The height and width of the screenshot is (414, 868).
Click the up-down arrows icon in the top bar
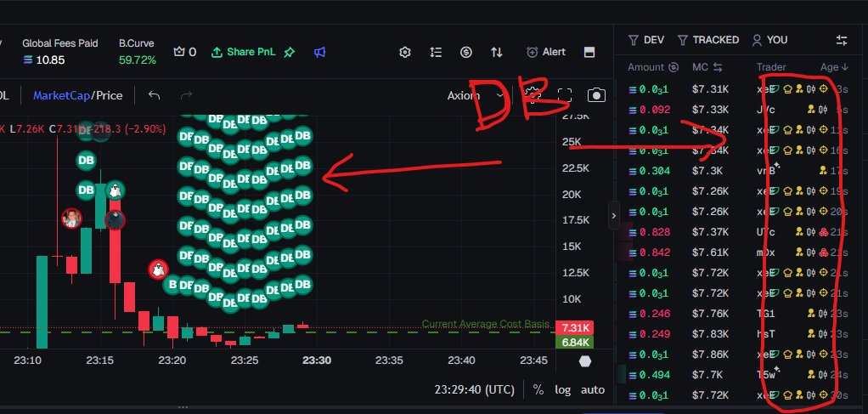point(497,52)
